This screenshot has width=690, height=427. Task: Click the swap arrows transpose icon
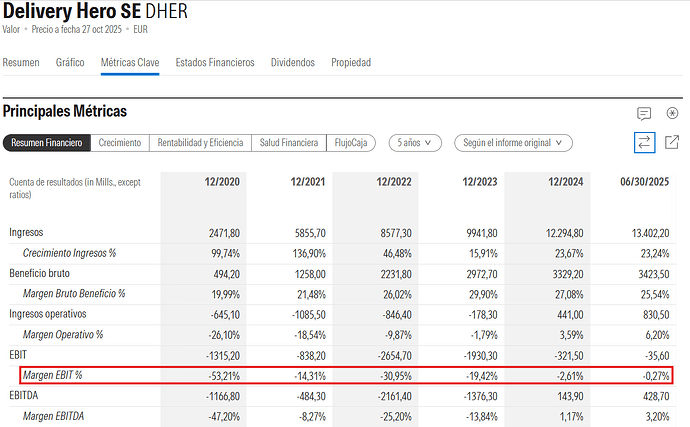click(x=644, y=143)
